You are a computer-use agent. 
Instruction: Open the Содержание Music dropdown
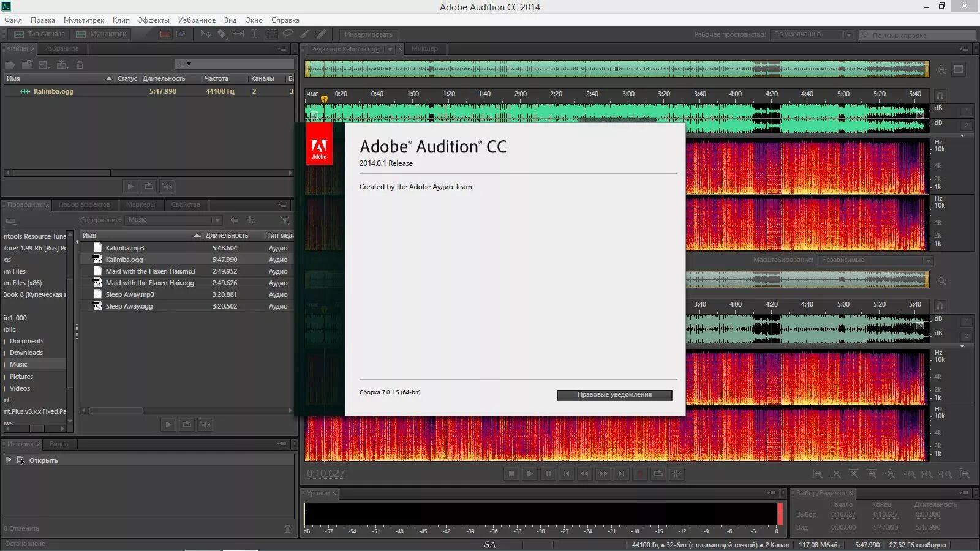(174, 220)
